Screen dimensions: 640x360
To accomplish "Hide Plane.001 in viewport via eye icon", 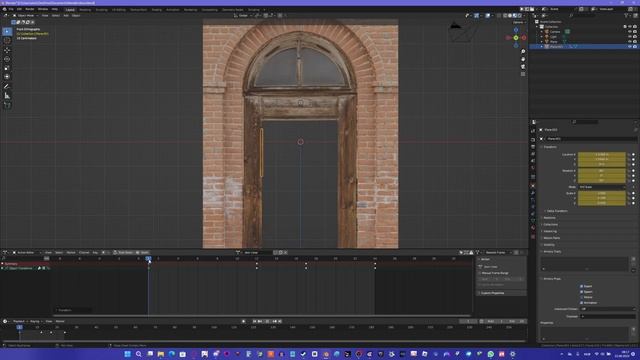I will 629,47.
